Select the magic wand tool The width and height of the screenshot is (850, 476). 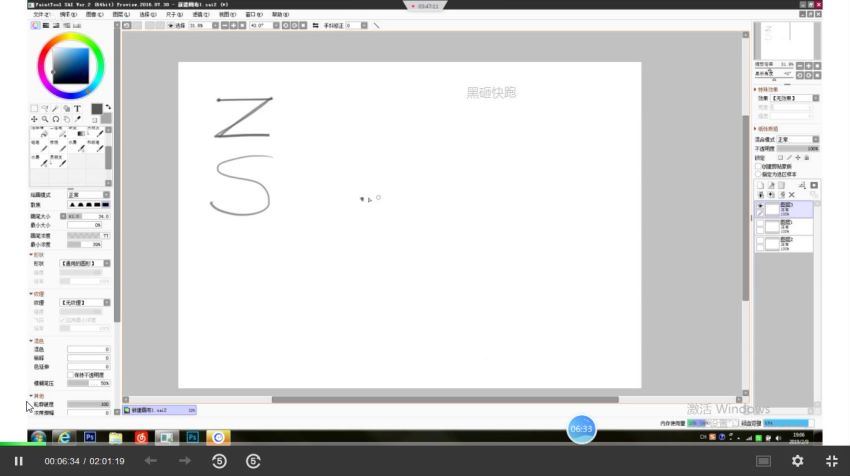56,108
